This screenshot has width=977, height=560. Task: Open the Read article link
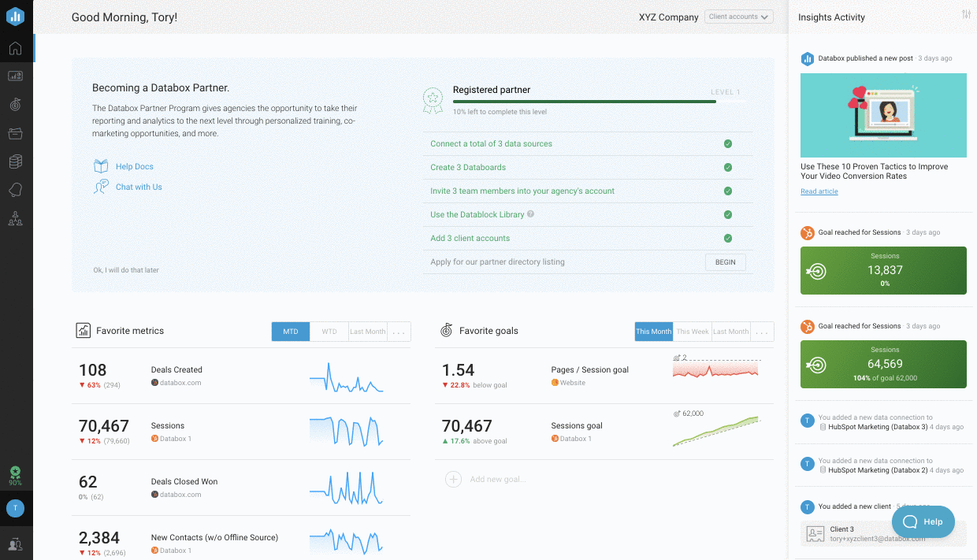(x=819, y=191)
